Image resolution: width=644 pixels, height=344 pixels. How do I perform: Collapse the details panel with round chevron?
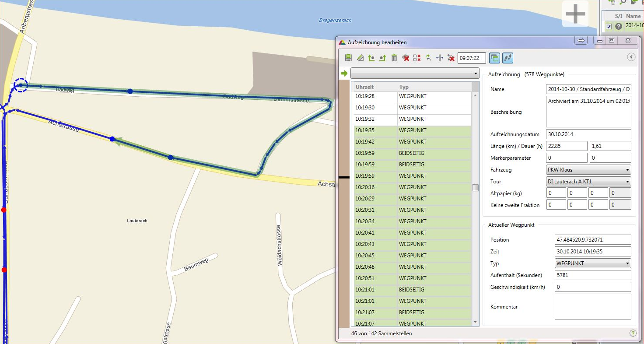click(x=631, y=57)
